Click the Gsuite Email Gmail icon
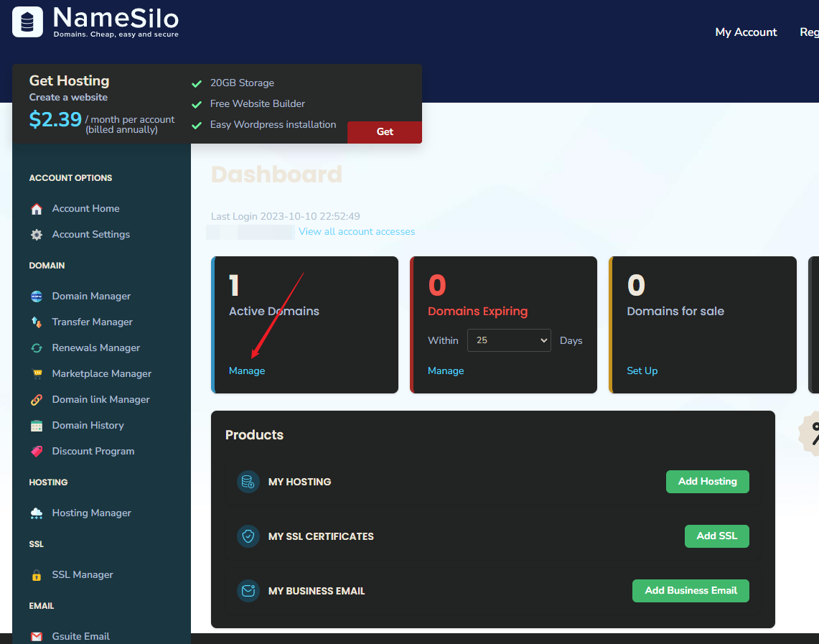 click(x=37, y=637)
